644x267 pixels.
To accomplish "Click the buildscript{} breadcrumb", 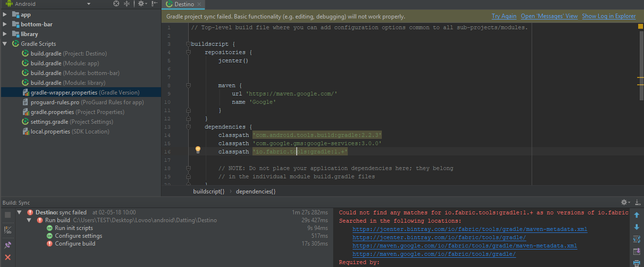I will point(209,191).
